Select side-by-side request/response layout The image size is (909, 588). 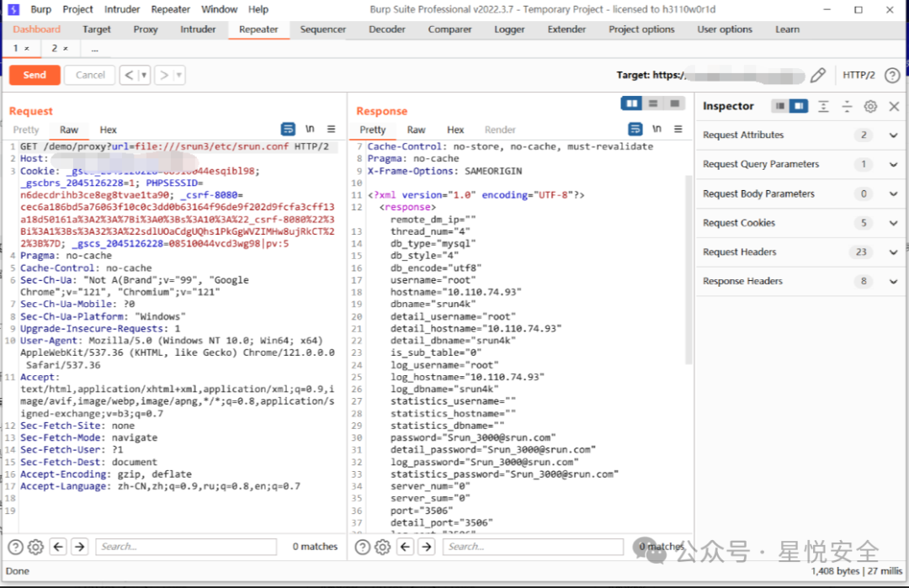click(631, 103)
